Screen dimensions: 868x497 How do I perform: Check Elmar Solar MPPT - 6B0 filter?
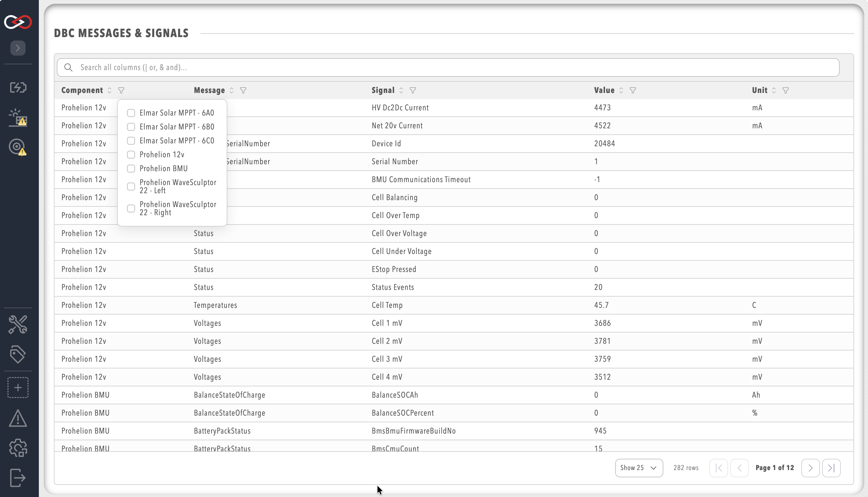(x=131, y=127)
